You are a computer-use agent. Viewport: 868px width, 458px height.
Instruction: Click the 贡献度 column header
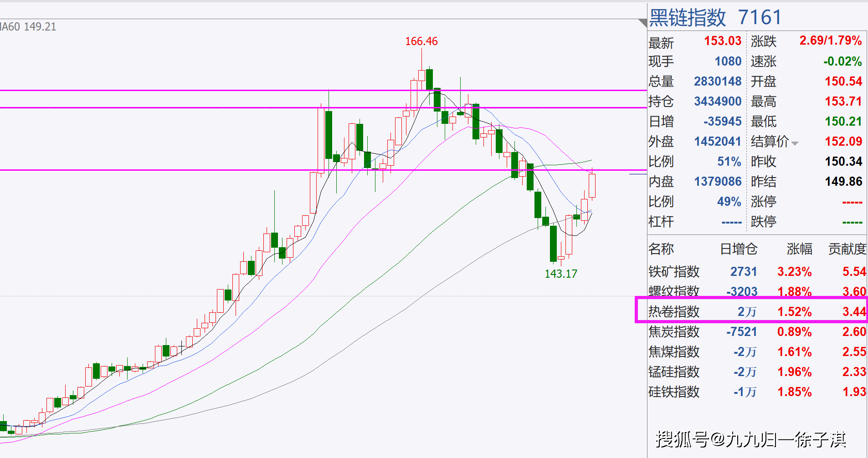click(x=847, y=249)
